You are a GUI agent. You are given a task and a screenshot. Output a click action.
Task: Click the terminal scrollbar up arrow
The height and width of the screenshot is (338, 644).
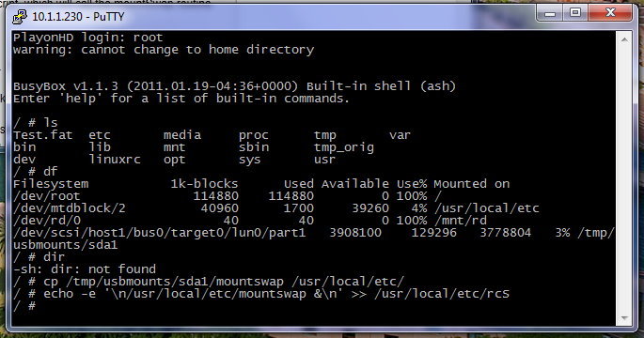pyautogui.click(x=624, y=39)
